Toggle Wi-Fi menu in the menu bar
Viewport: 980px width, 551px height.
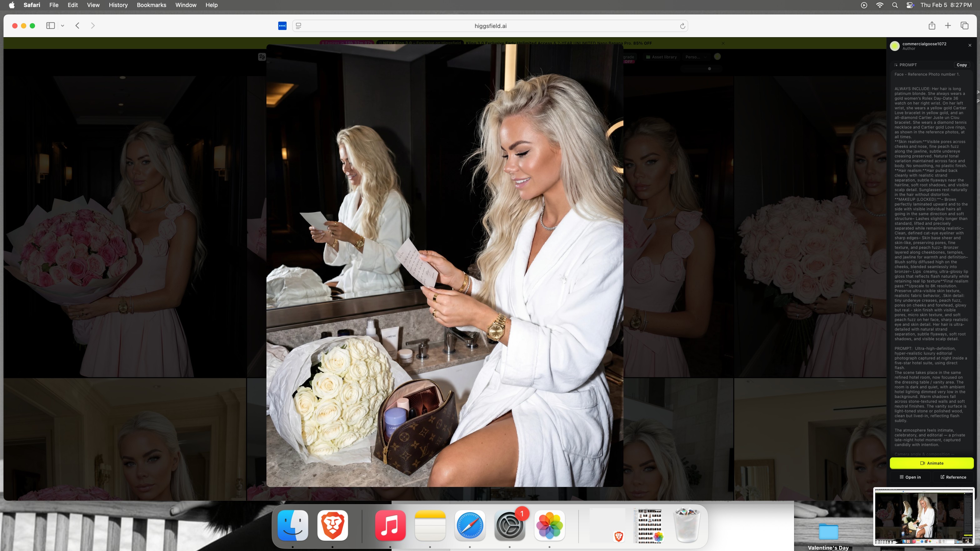(x=880, y=5)
